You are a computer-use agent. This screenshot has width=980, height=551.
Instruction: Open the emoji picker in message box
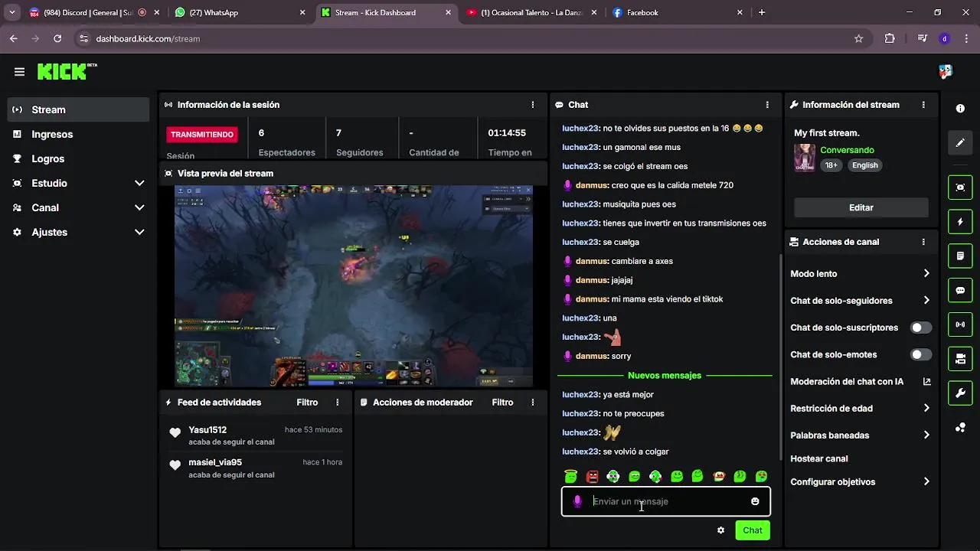point(755,501)
